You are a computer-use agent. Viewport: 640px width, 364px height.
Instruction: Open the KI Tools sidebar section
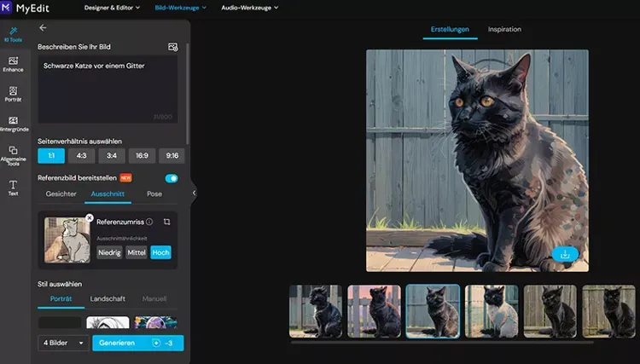[13, 35]
